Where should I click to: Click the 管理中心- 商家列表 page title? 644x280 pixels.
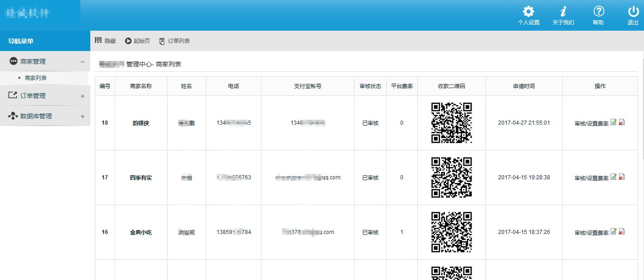point(154,64)
